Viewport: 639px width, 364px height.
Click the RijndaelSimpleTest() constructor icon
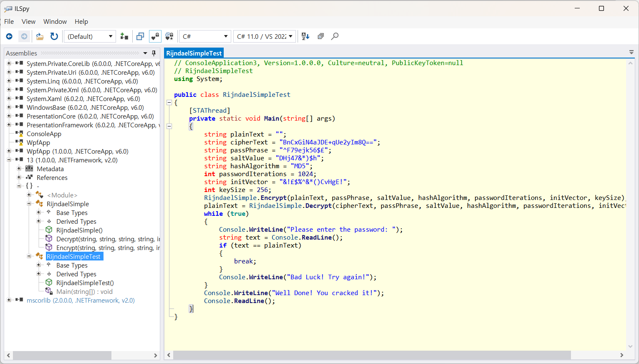(49, 283)
